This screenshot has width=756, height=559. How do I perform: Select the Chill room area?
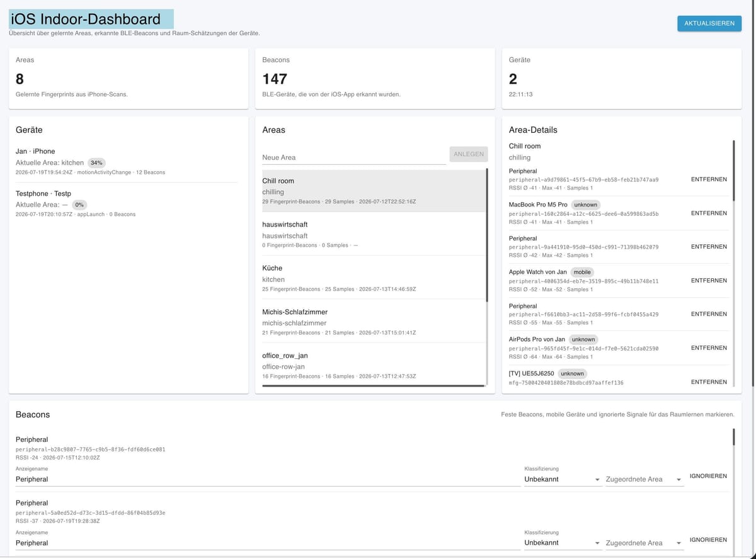point(374,191)
